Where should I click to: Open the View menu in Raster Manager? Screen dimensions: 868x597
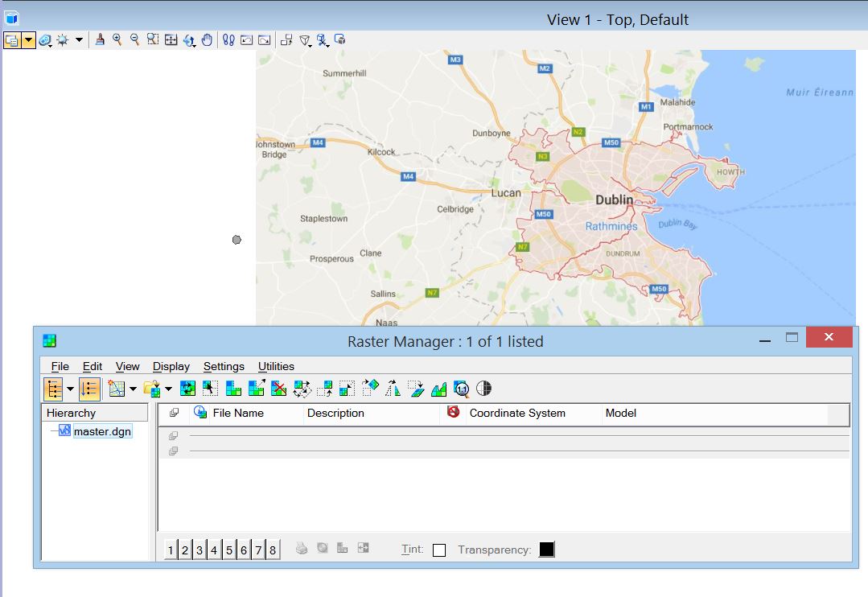127,367
